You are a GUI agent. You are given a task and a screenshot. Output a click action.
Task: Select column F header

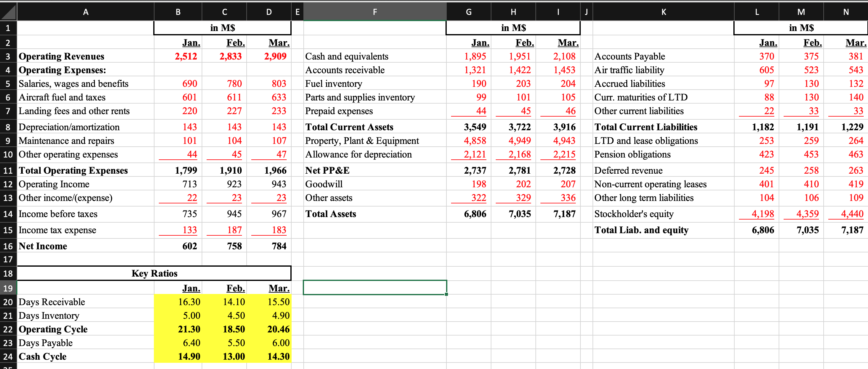point(375,12)
